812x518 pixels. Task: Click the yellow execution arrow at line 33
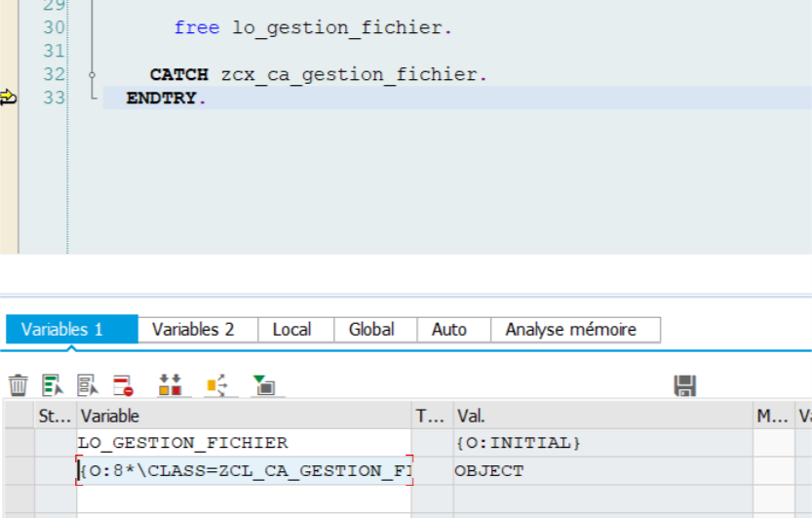(9, 98)
